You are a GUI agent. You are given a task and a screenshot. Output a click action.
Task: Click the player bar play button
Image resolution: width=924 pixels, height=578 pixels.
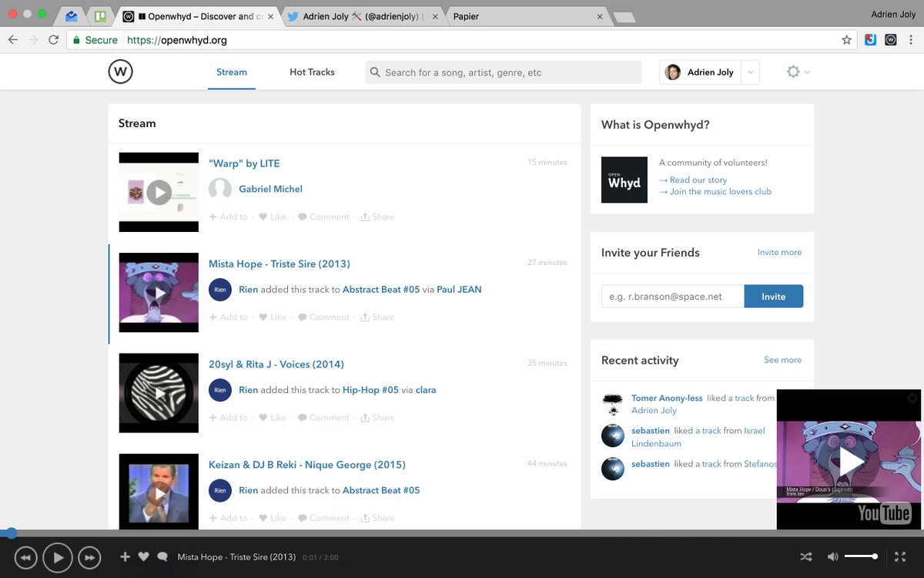pos(58,557)
